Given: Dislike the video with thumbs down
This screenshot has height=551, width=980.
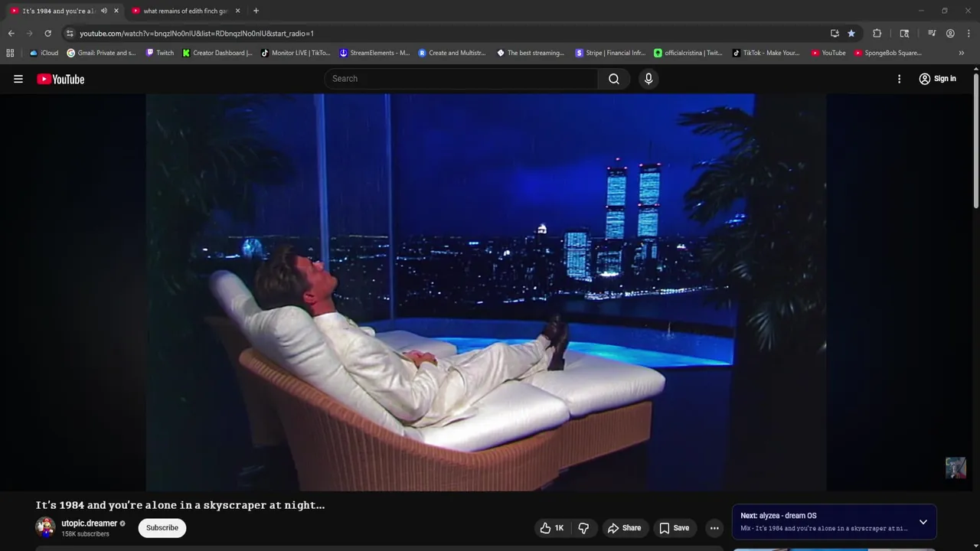Looking at the screenshot, I should tap(584, 528).
